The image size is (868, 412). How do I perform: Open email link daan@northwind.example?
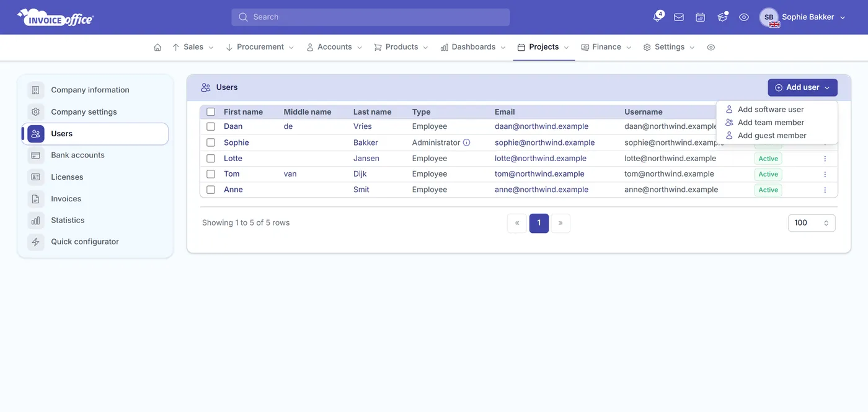541,126
